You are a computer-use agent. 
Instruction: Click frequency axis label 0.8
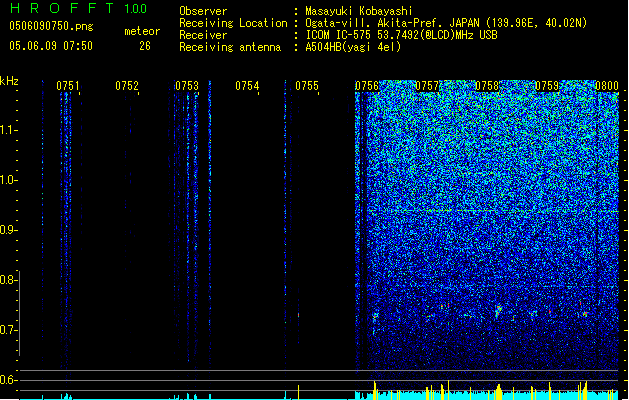[x=7, y=280]
